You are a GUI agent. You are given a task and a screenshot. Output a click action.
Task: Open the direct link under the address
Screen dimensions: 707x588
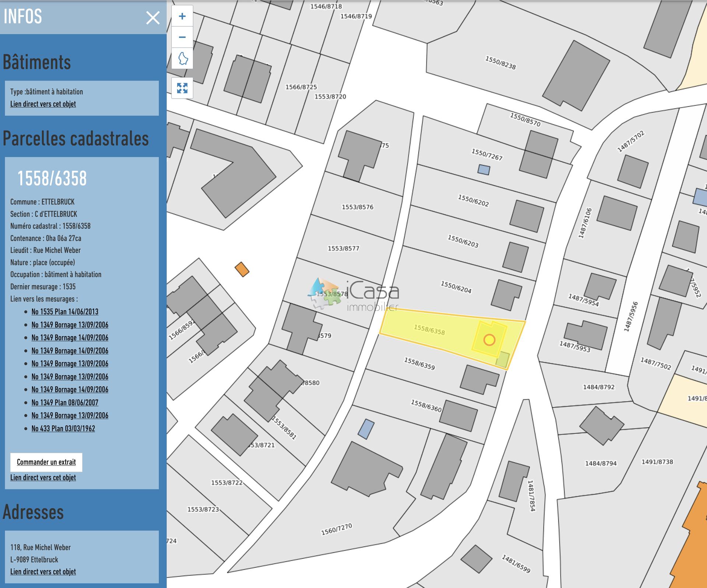click(x=43, y=572)
